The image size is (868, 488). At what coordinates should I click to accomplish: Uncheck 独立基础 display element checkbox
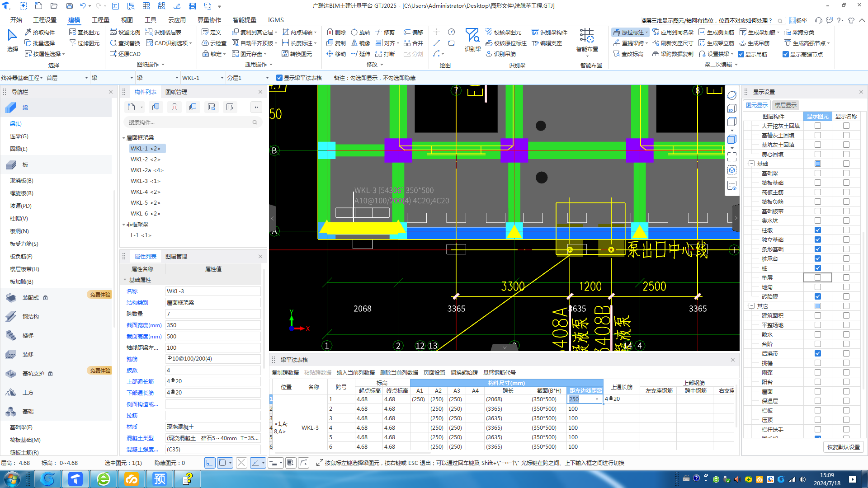click(x=818, y=239)
